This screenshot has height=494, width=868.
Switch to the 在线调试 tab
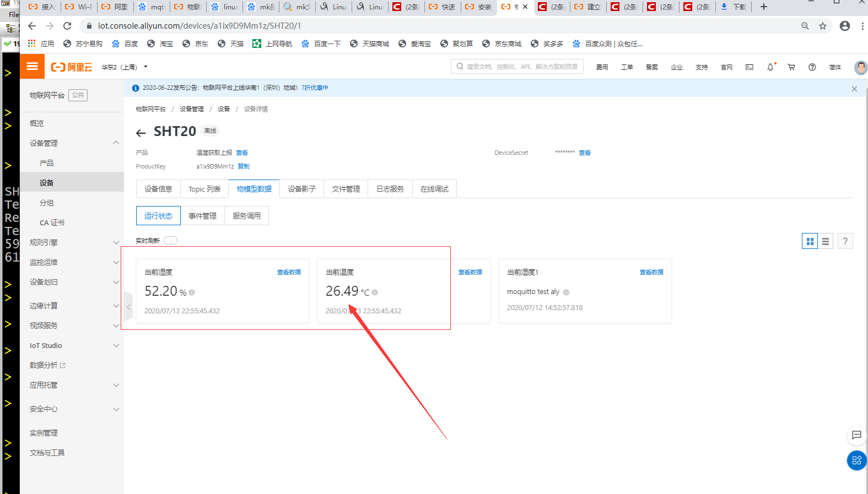[434, 189]
